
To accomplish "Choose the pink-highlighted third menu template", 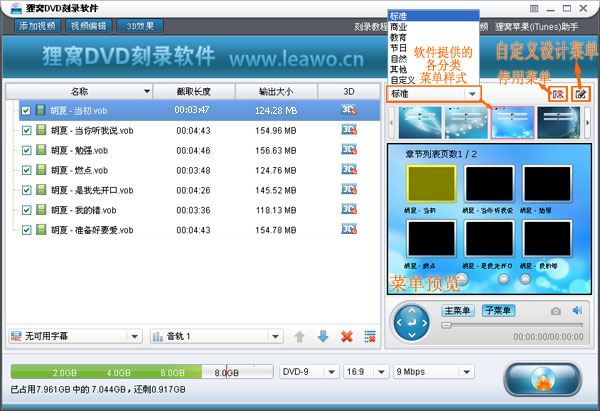I will 512,122.
